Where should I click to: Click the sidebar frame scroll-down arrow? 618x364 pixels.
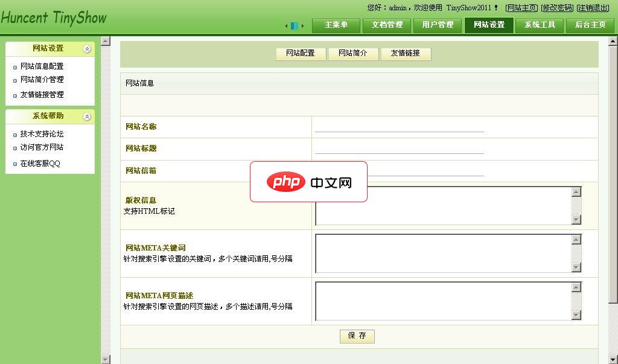coord(106,359)
